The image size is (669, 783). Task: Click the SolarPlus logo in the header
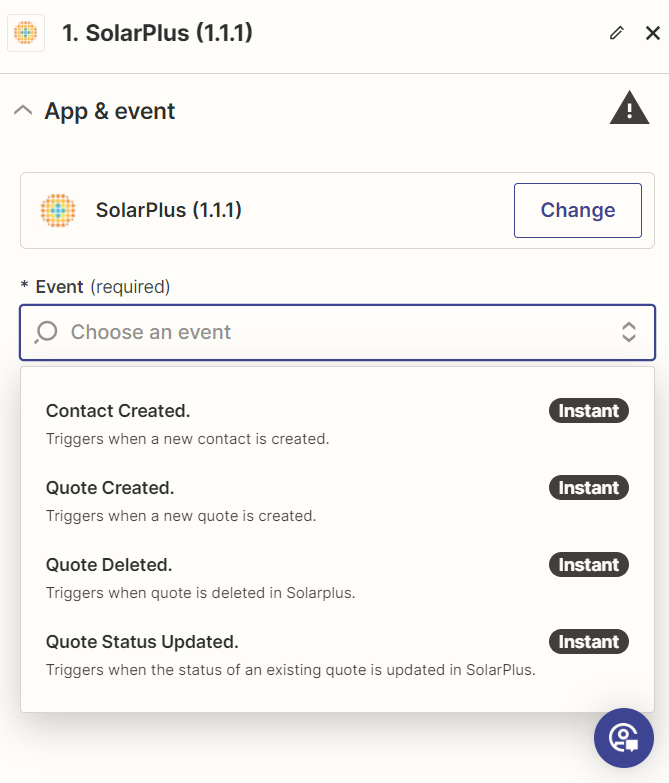[x=26, y=33]
